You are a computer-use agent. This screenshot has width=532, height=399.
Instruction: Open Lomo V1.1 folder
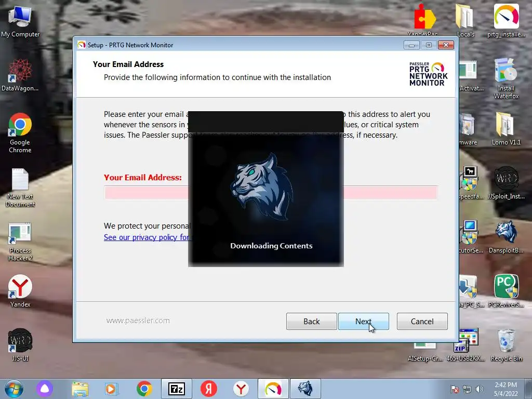tap(506, 129)
